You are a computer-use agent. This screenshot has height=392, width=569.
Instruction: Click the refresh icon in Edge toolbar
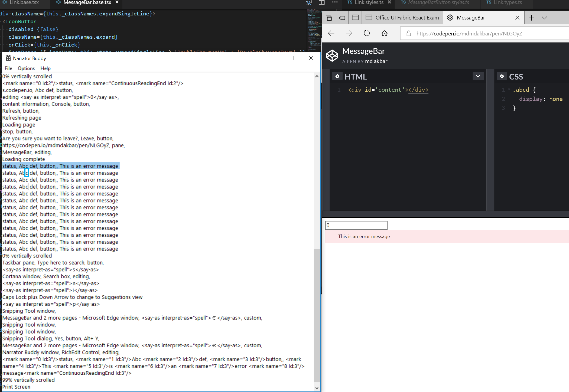[x=367, y=33]
